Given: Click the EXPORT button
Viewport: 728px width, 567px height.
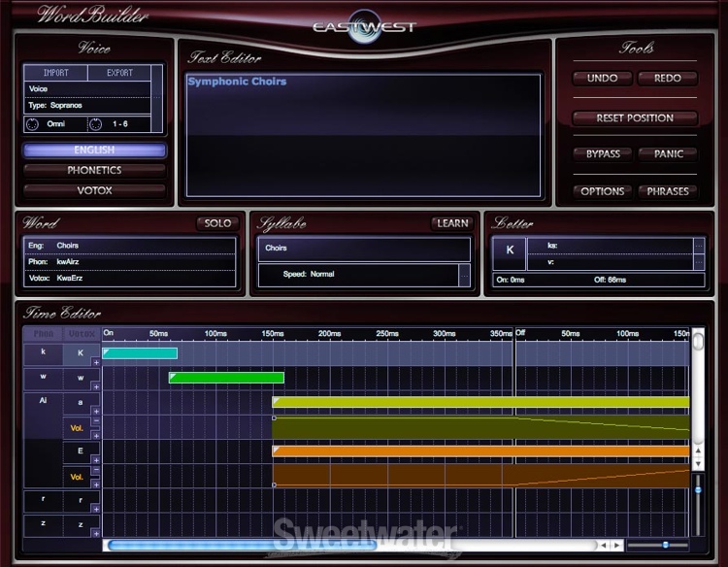Looking at the screenshot, I should click(x=119, y=73).
